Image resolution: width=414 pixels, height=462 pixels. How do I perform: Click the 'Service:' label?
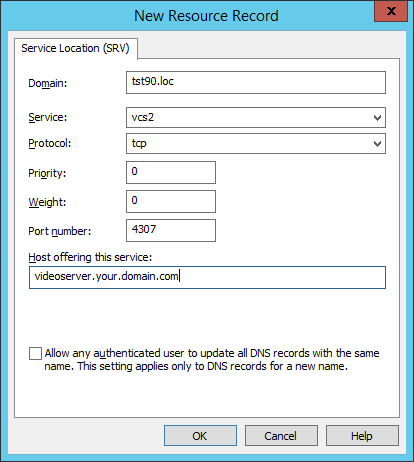pos(48,117)
